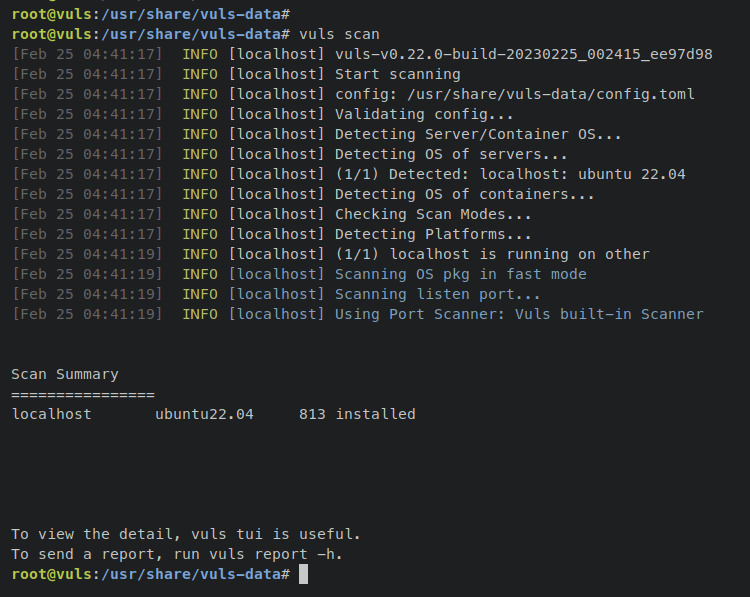Click the vuls version build string line

(x=523, y=54)
